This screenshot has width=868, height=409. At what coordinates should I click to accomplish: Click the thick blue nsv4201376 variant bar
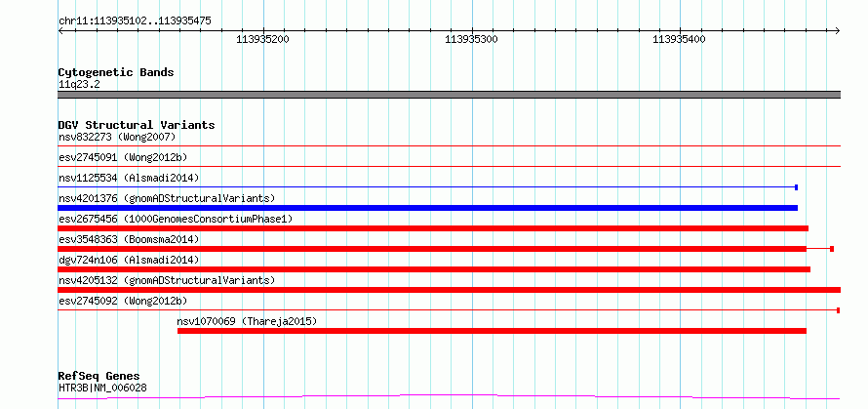(x=427, y=208)
